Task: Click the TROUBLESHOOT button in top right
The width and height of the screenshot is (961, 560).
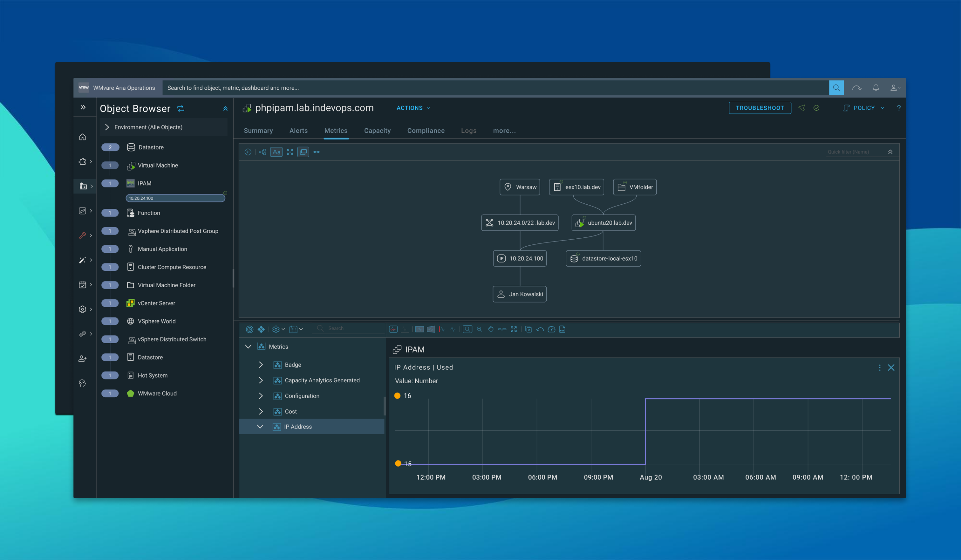Action: [759, 107]
